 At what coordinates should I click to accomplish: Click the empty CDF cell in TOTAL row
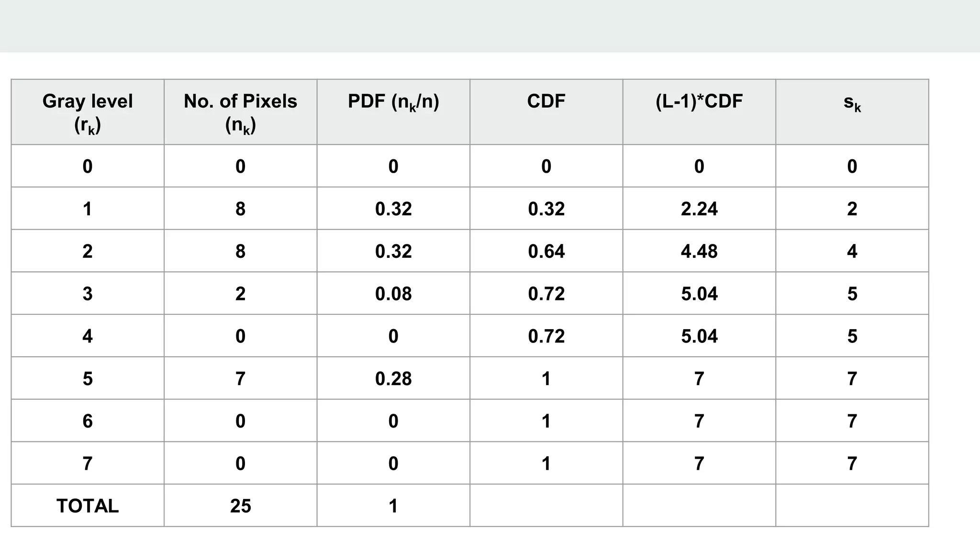546,506
